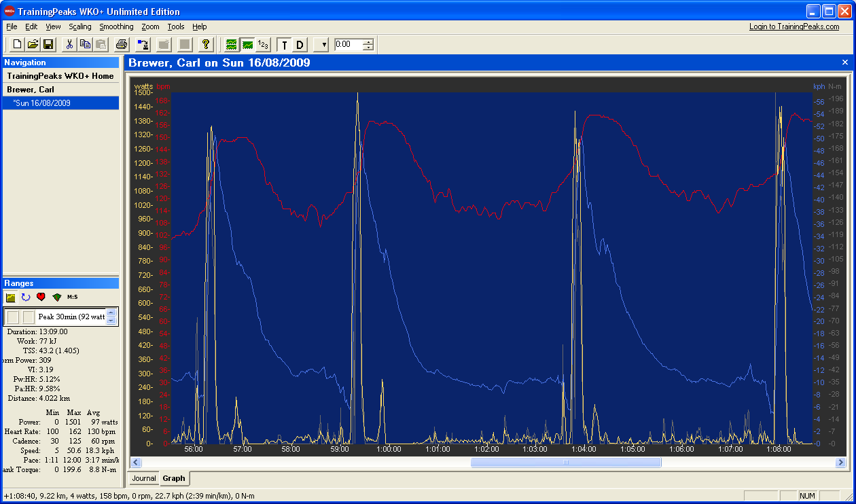Switch to stacked graphs view icon

(232, 44)
